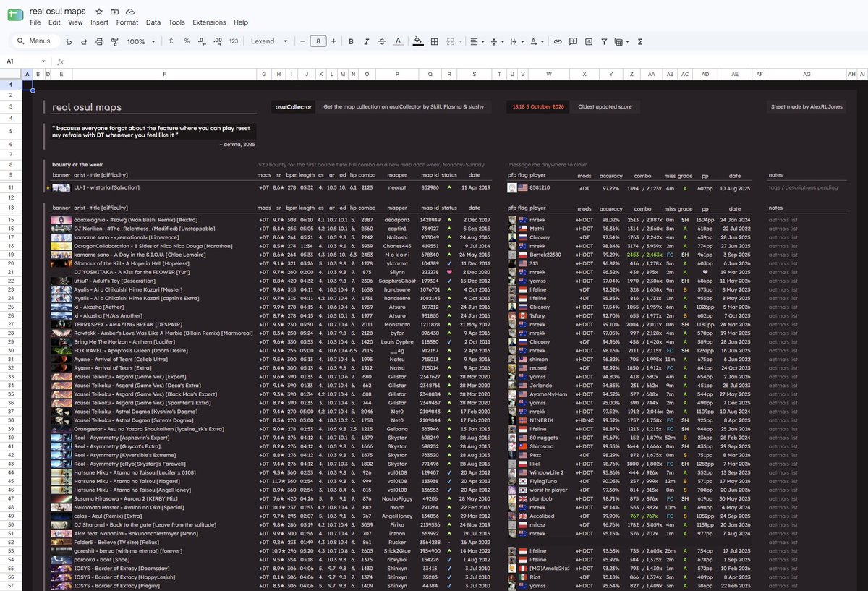Insert a chart using the chart icon
868x591 pixels.
(588, 42)
